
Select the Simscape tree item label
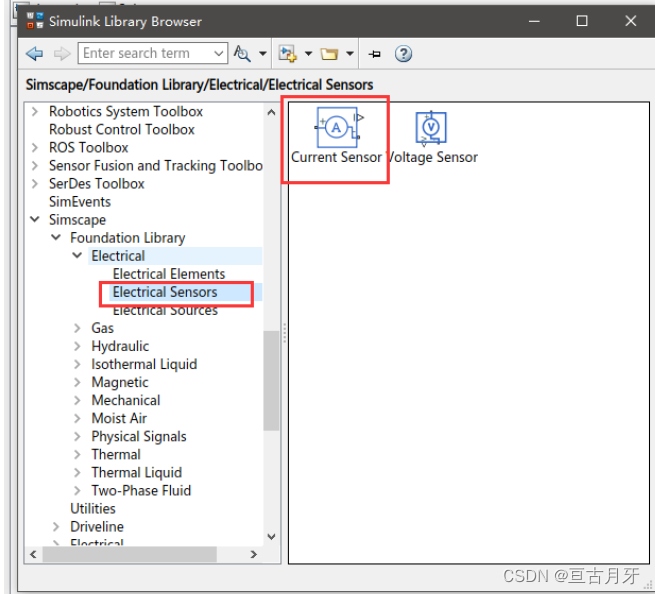pos(77,220)
